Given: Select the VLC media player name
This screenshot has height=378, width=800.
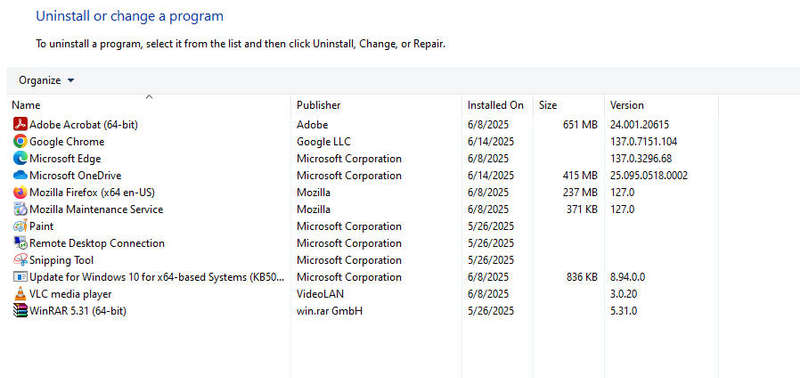Looking at the screenshot, I should [x=70, y=294].
